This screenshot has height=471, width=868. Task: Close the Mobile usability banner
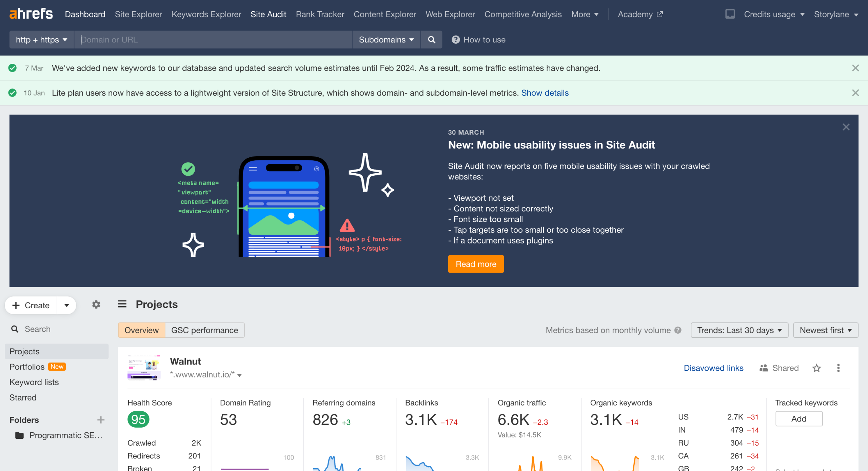pos(846,127)
